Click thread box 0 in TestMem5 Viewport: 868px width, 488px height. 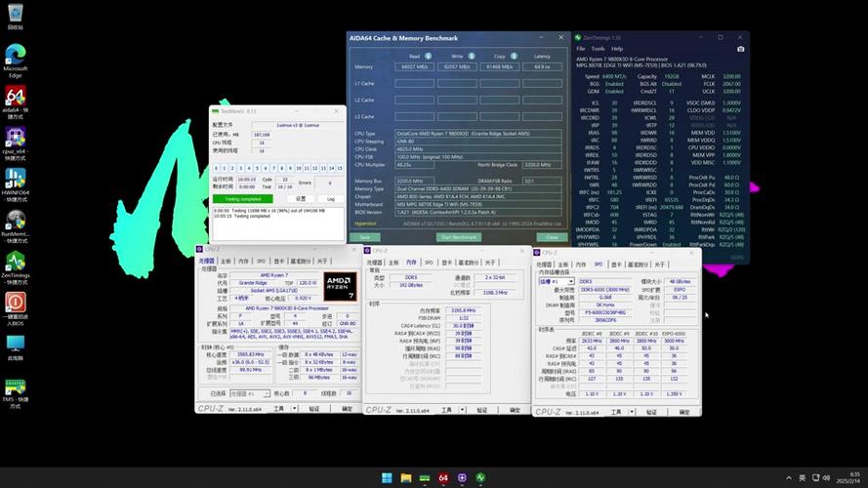217,168
